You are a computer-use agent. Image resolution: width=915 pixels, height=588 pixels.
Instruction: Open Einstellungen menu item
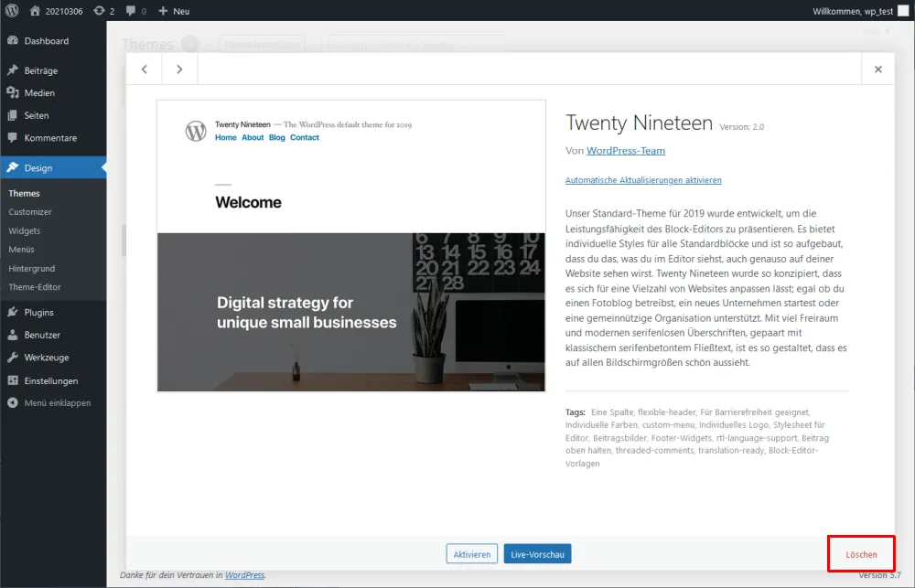[53, 380]
